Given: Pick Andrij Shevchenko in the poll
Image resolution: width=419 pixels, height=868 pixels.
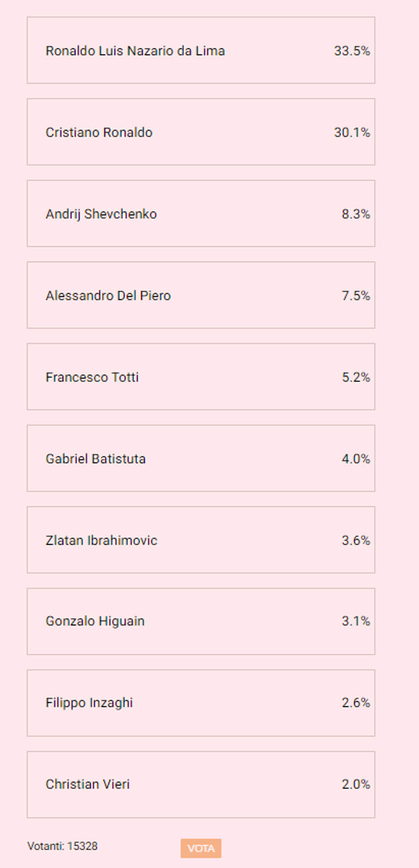Looking at the screenshot, I should pos(101,214).
